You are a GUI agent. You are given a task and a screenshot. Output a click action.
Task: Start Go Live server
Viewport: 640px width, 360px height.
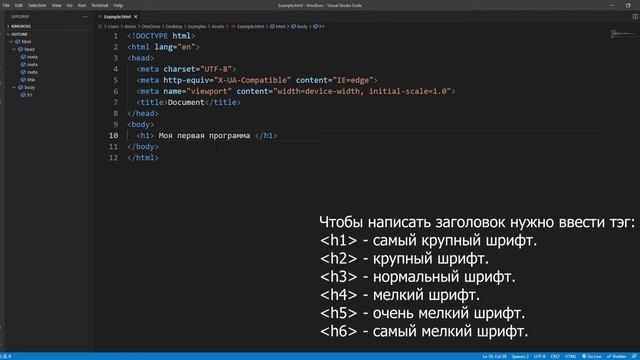[x=591, y=356]
